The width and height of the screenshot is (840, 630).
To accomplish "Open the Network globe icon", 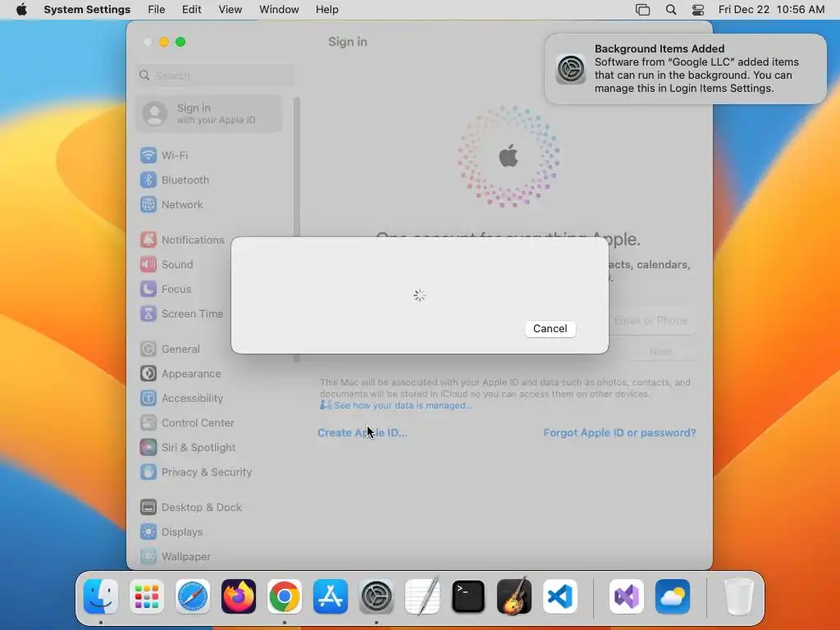I will [x=148, y=204].
